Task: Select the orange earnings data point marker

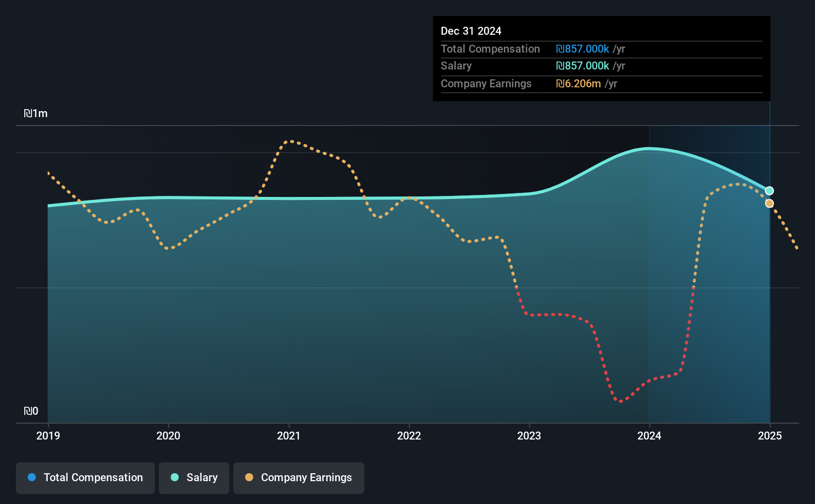Action: 769,203
